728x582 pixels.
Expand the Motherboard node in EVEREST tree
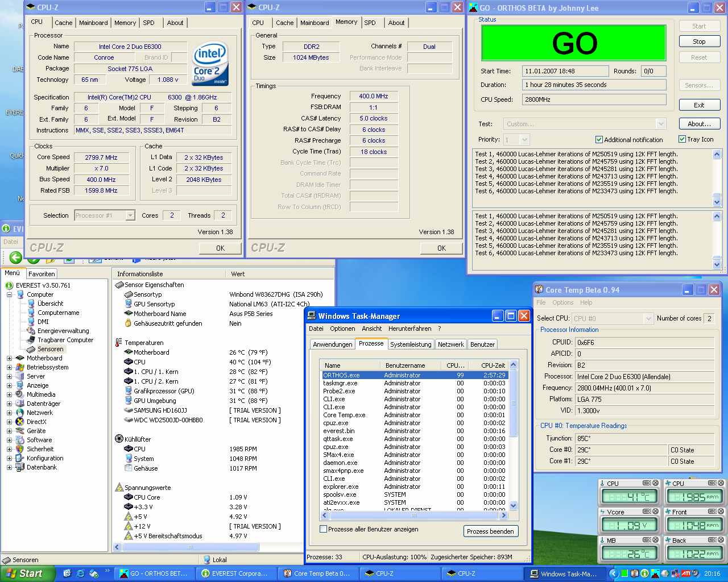[x=9, y=358]
